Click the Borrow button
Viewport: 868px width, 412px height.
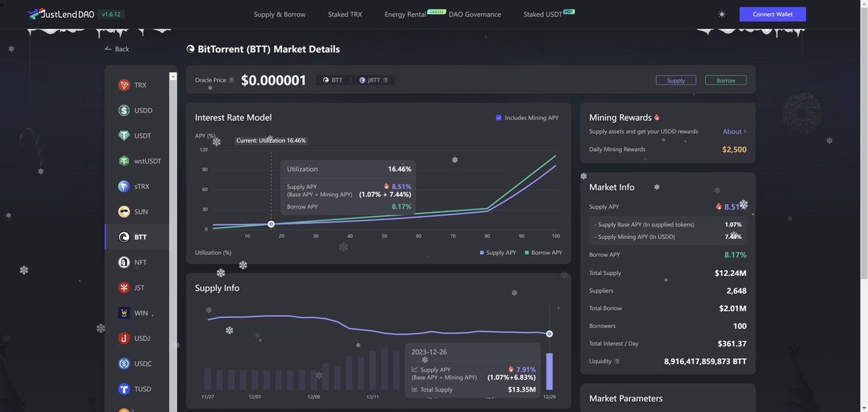[726, 80]
